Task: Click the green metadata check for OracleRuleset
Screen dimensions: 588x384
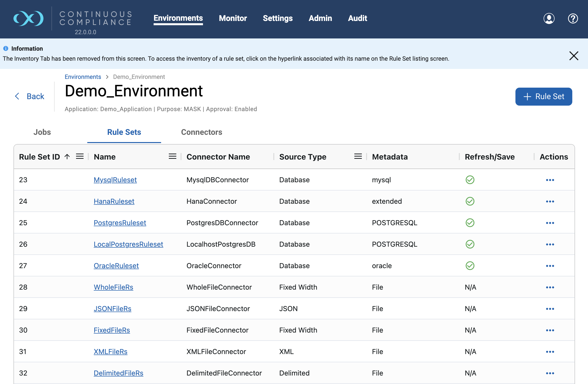Action: [470, 266]
